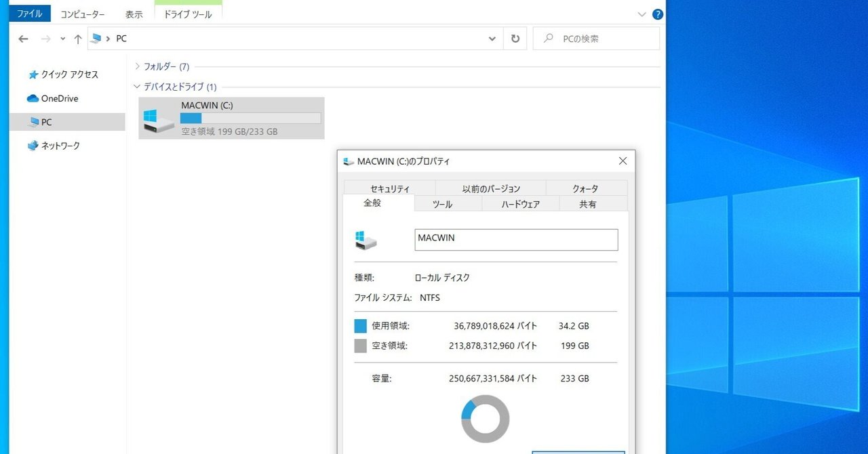868x454 pixels.
Task: Click the OneDrive cloud icon
Action: click(33, 98)
